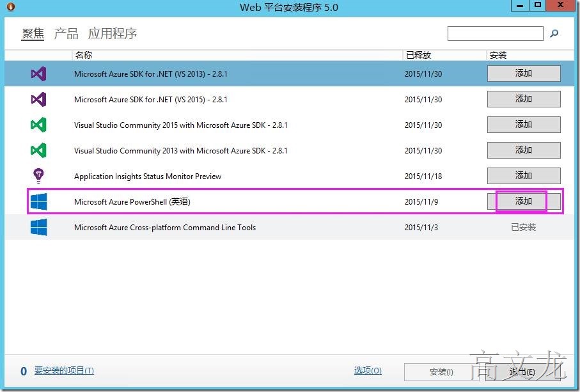Open the 产品 tab
580x392 pixels.
tap(67, 34)
